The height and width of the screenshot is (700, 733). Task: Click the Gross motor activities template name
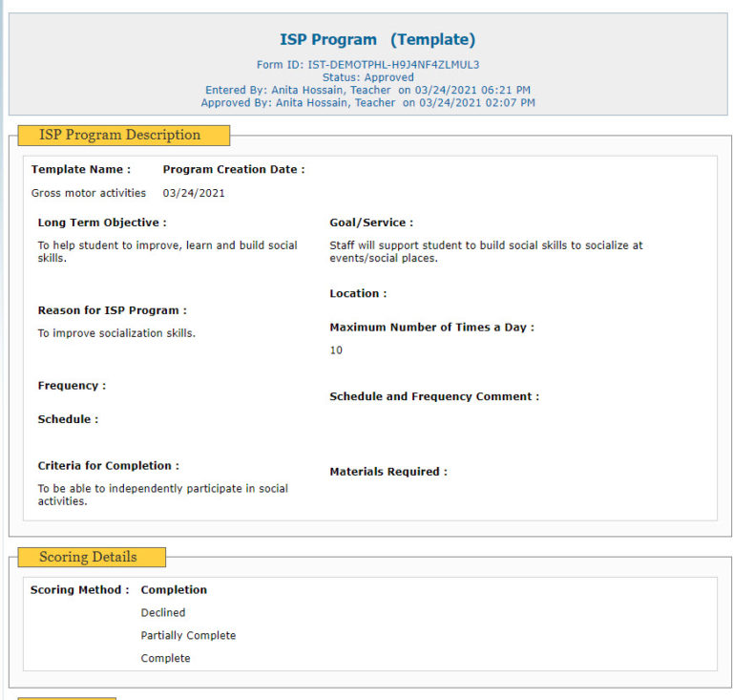point(89,193)
